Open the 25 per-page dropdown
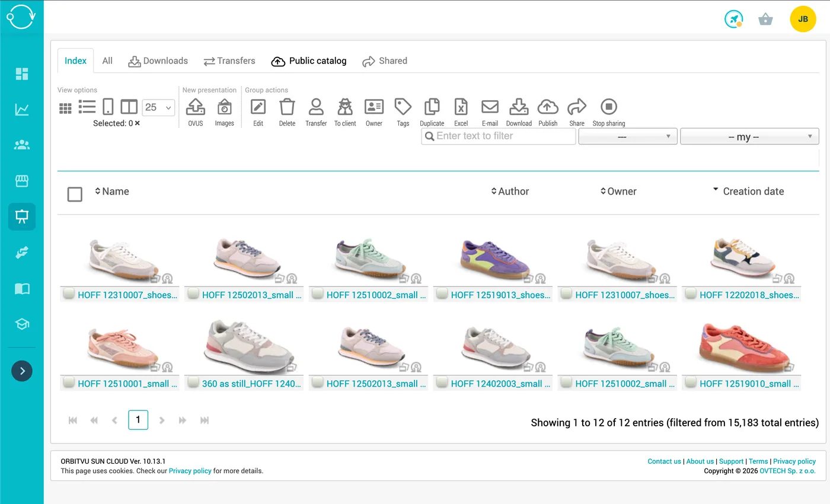 [x=158, y=107]
